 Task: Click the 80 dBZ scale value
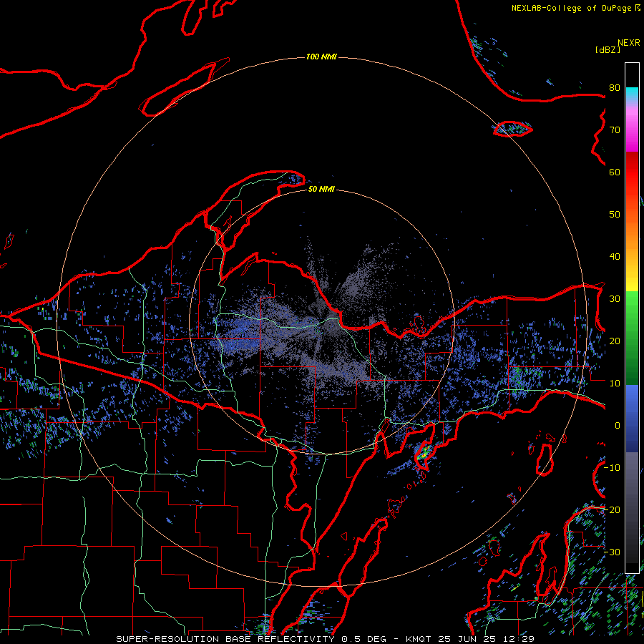[x=615, y=88]
